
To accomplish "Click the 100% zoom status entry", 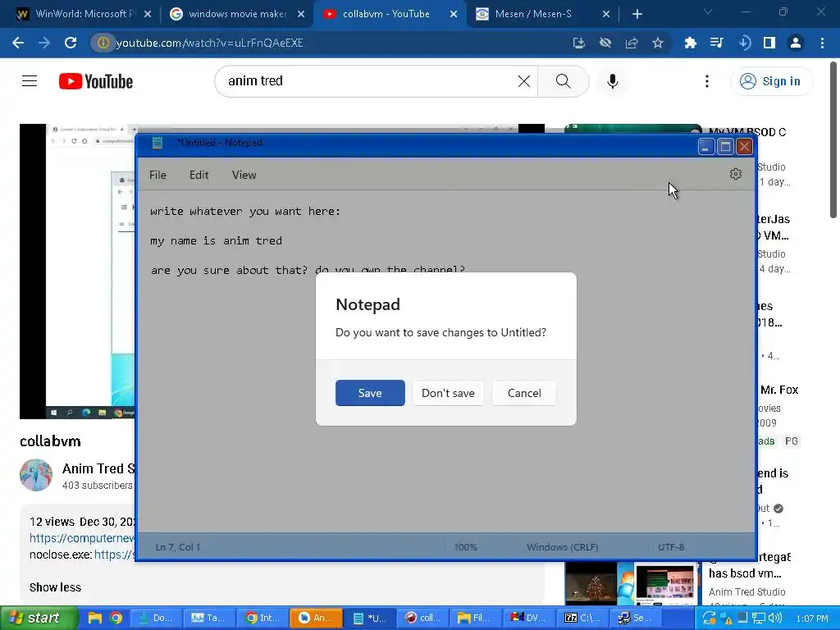I will pyautogui.click(x=466, y=547).
